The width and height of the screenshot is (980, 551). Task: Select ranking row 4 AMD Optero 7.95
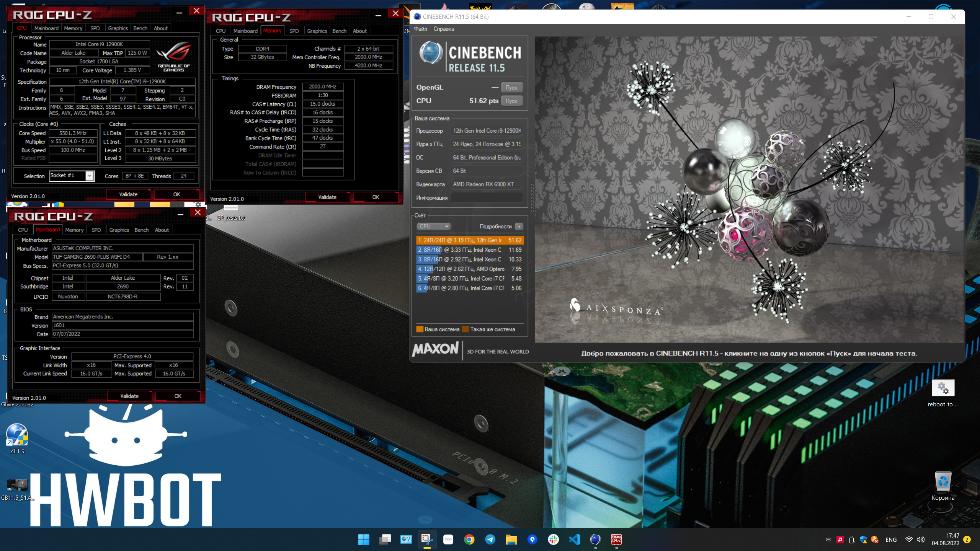pos(470,269)
